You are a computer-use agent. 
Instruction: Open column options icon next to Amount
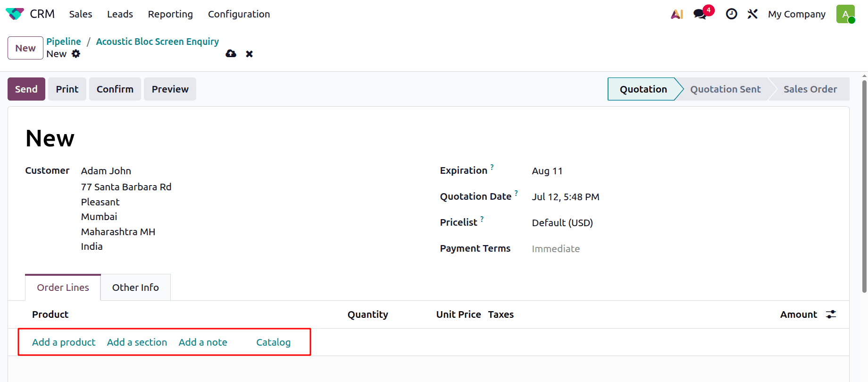coord(831,314)
